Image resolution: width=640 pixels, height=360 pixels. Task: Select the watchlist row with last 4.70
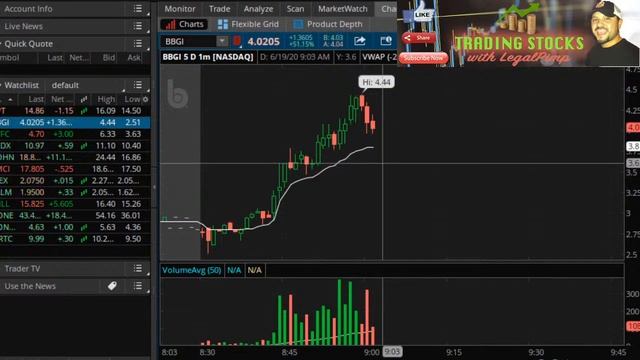pos(75,134)
